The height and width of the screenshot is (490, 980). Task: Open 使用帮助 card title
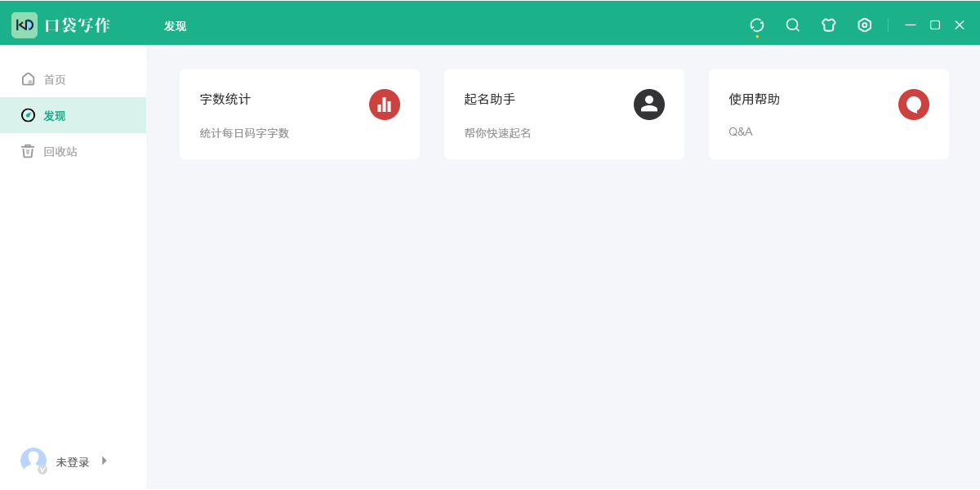[x=755, y=100]
